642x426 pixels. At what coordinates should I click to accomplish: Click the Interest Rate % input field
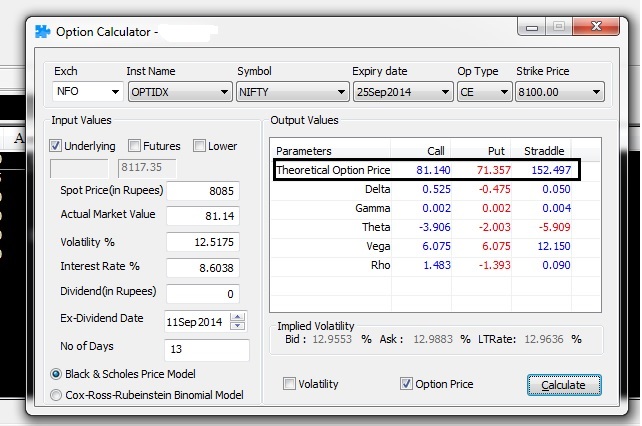[203, 268]
